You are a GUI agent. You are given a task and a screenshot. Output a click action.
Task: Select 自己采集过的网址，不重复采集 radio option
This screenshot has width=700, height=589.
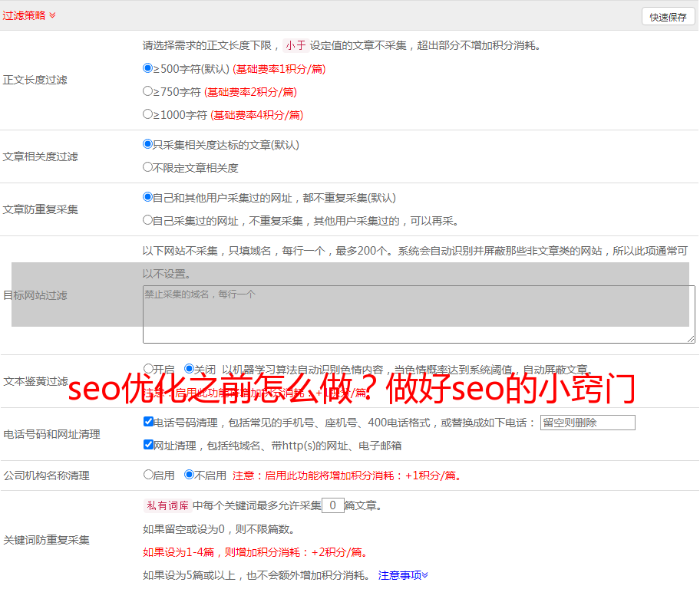point(147,220)
